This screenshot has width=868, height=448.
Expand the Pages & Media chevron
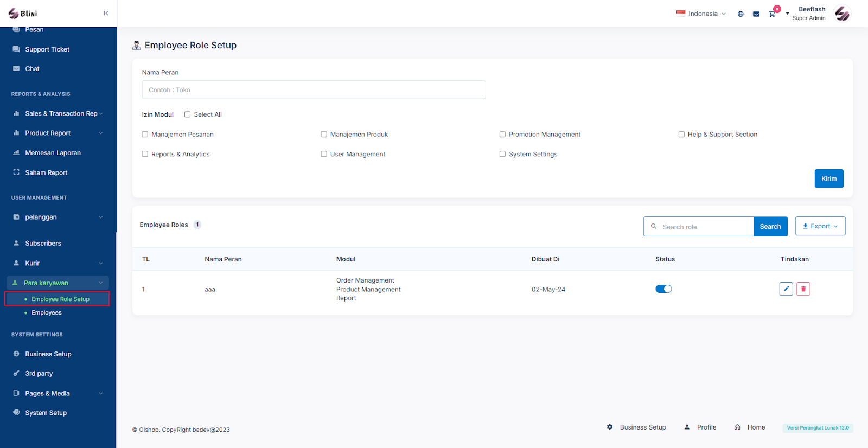coord(101,394)
